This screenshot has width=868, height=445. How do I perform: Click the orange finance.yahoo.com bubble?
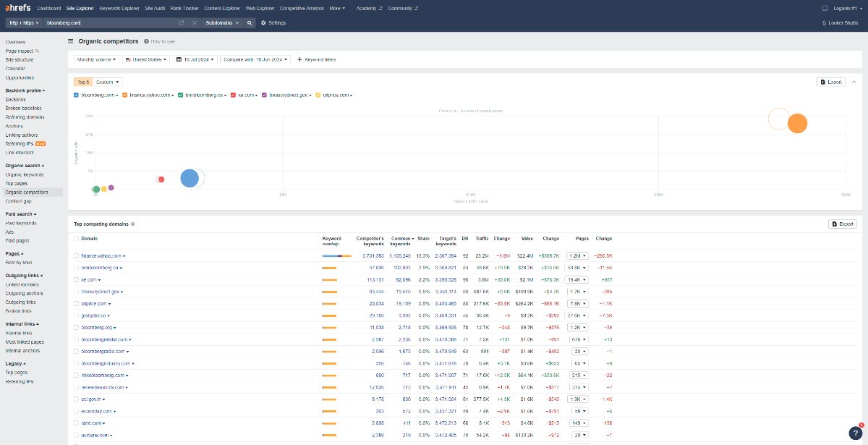coord(797,124)
